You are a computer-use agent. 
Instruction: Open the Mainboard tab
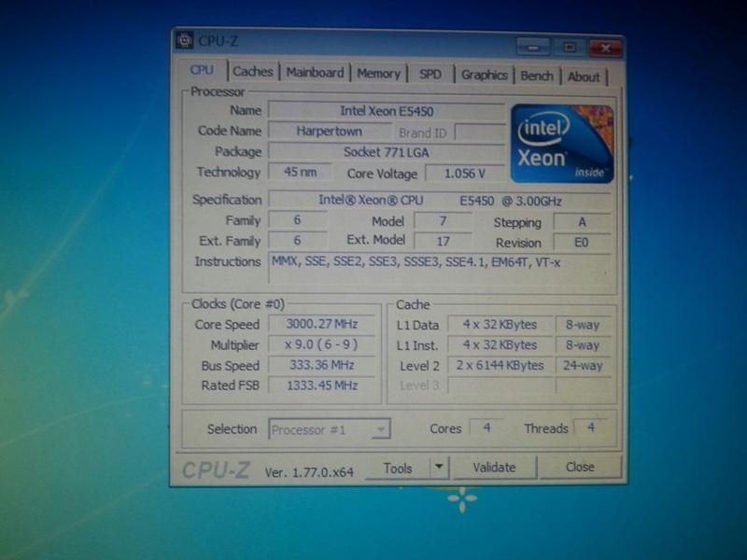(315, 73)
